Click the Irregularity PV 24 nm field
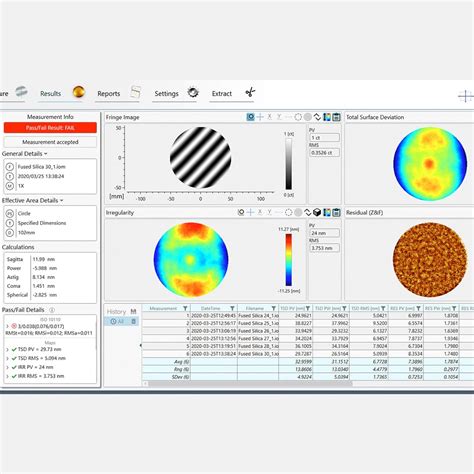This screenshot has width=474, height=474. (324, 233)
